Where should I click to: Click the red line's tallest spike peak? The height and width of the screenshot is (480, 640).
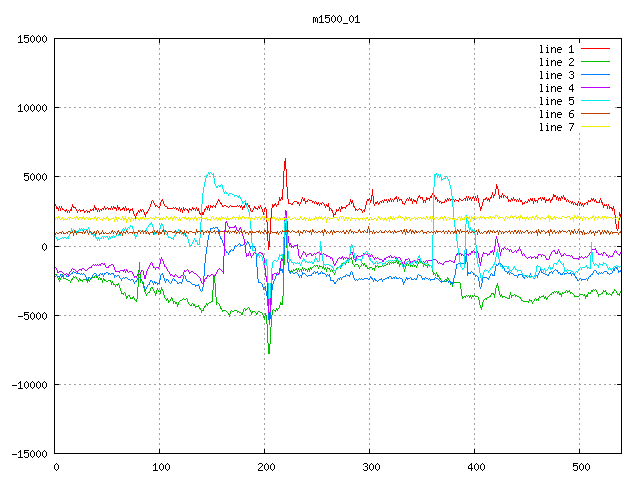285,158
